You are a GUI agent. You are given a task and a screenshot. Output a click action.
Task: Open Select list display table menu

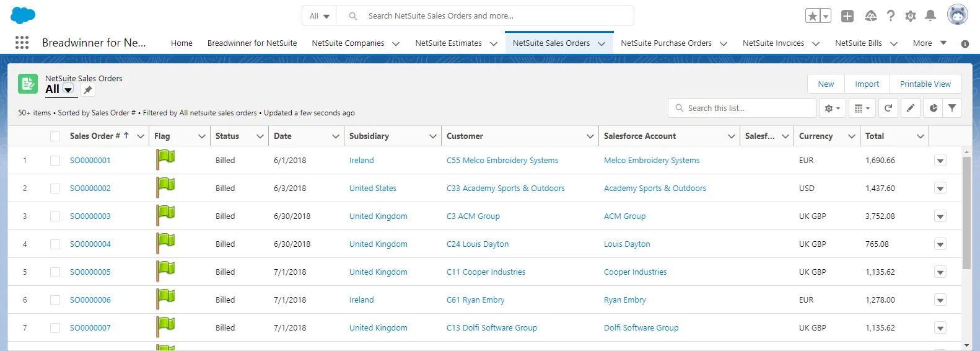(x=862, y=108)
